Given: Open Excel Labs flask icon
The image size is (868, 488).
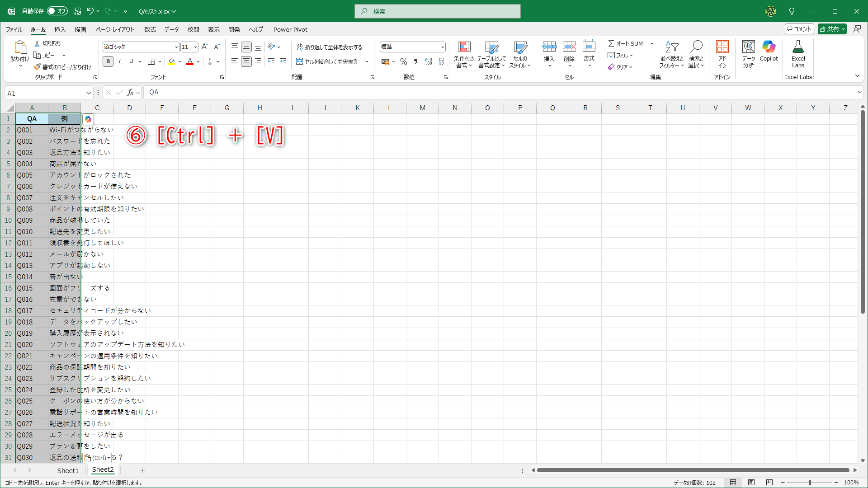Looking at the screenshot, I should [x=798, y=47].
